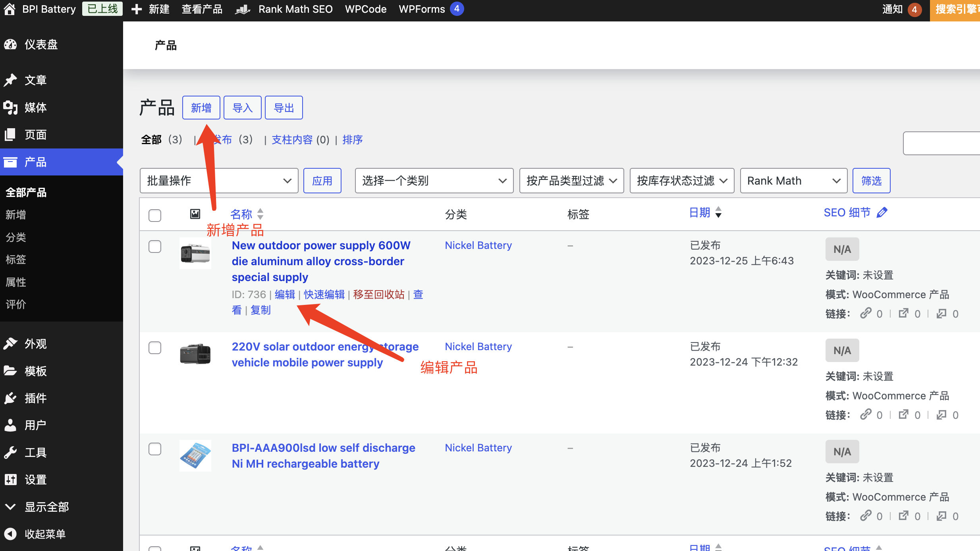
Task: Click thumbnail of 600W power supply product
Action: coord(195,253)
